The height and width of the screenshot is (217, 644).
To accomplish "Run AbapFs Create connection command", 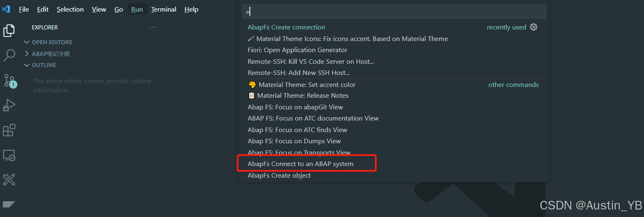I will click(x=286, y=27).
